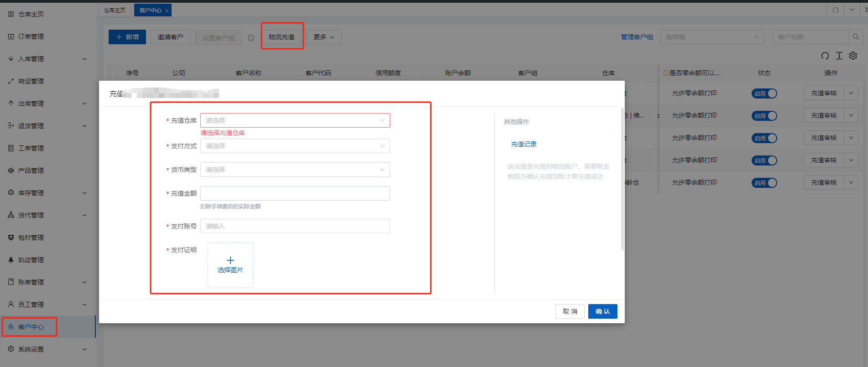This screenshot has width=868, height=367.
Task: Click the 设置客户组 button
Action: [x=219, y=38]
